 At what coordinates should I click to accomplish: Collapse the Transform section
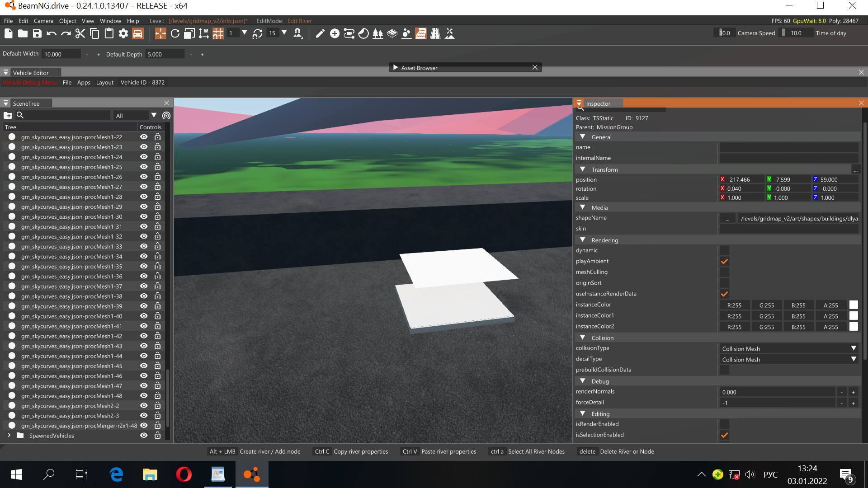click(x=583, y=169)
